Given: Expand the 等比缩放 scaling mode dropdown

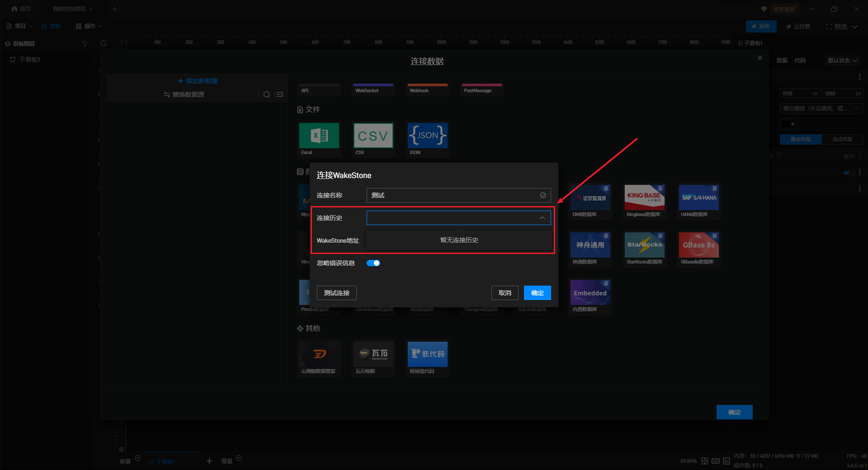Looking at the screenshot, I should pos(821,108).
